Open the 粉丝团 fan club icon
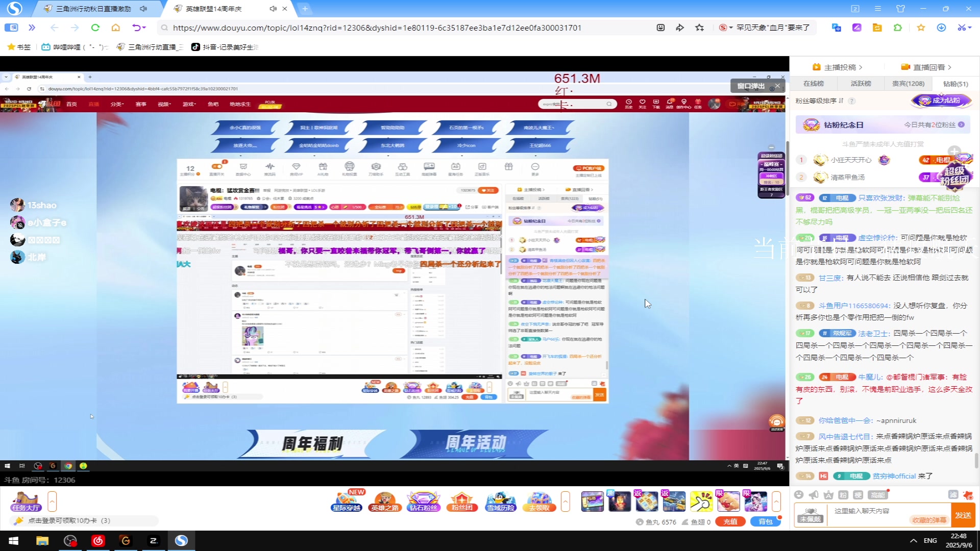The width and height of the screenshot is (980, 551). [x=462, y=502]
